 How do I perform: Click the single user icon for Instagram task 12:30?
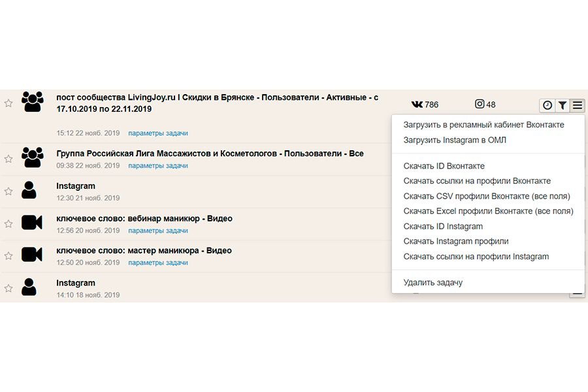tap(29, 190)
